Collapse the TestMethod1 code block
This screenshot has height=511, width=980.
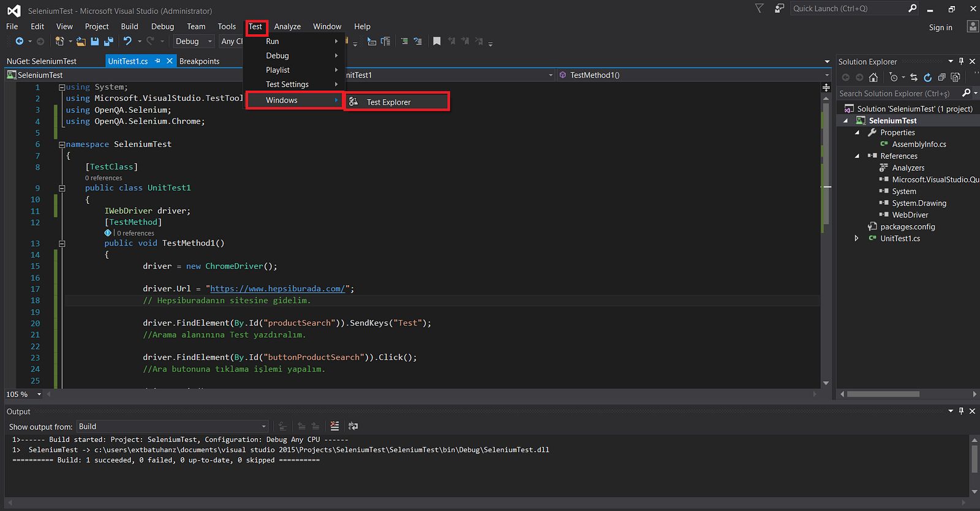coord(62,243)
